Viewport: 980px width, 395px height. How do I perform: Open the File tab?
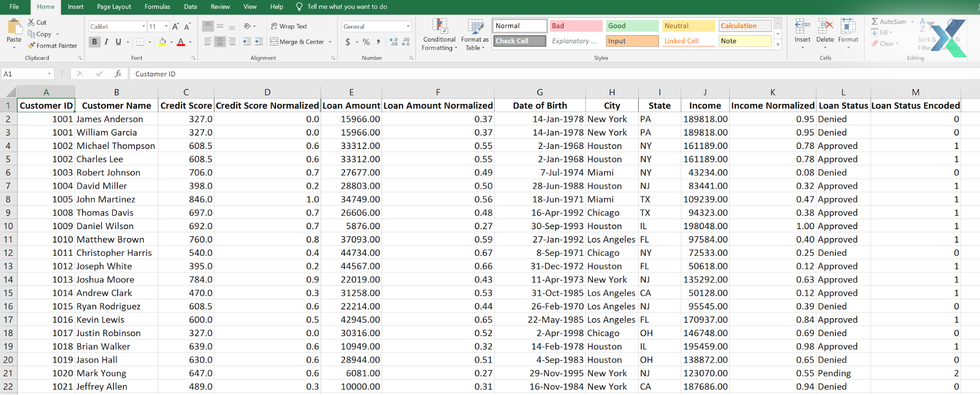tap(14, 7)
